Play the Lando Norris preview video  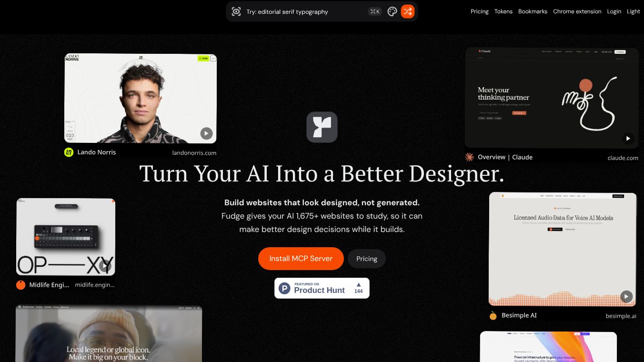click(x=206, y=133)
